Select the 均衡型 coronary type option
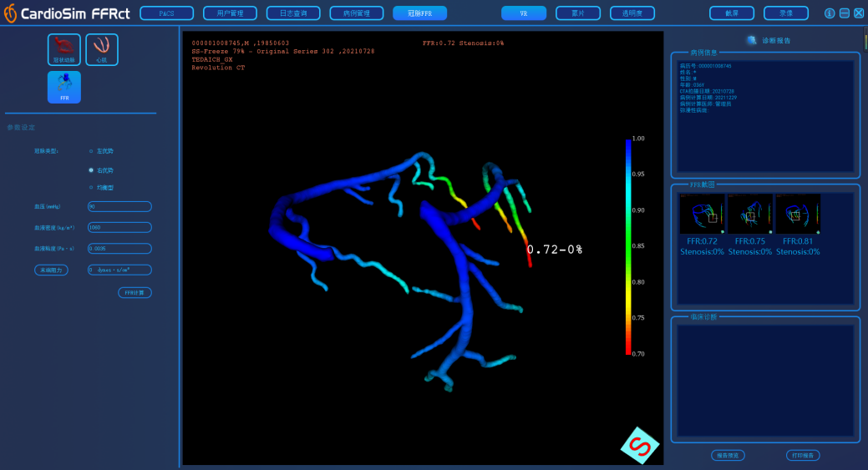 tap(92, 188)
